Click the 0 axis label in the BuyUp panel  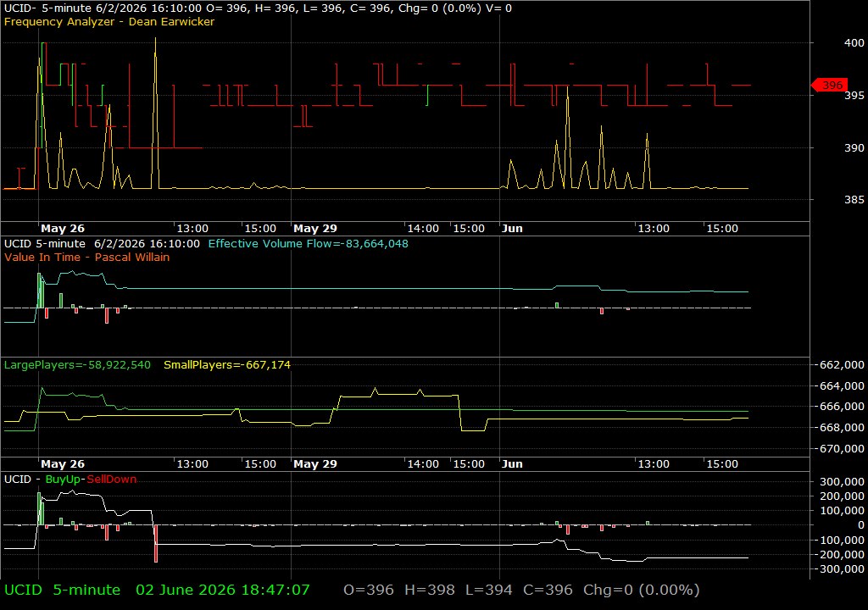point(861,525)
